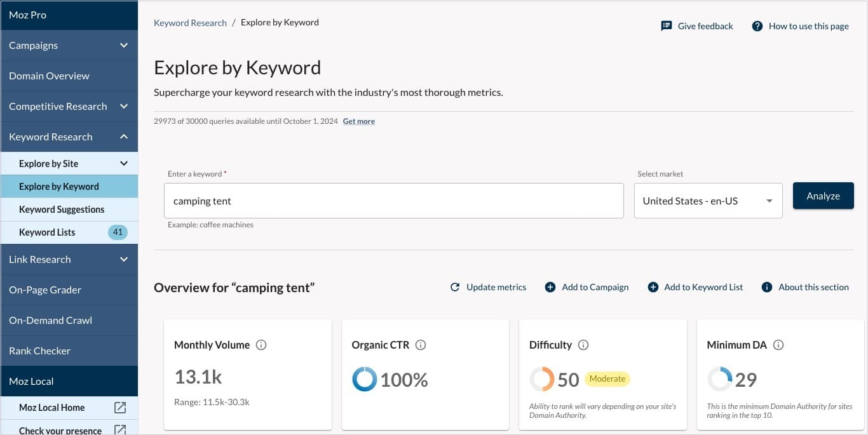Click the Add to Campaign plus icon
Viewport: 868px width, 435px height.
[550, 287]
